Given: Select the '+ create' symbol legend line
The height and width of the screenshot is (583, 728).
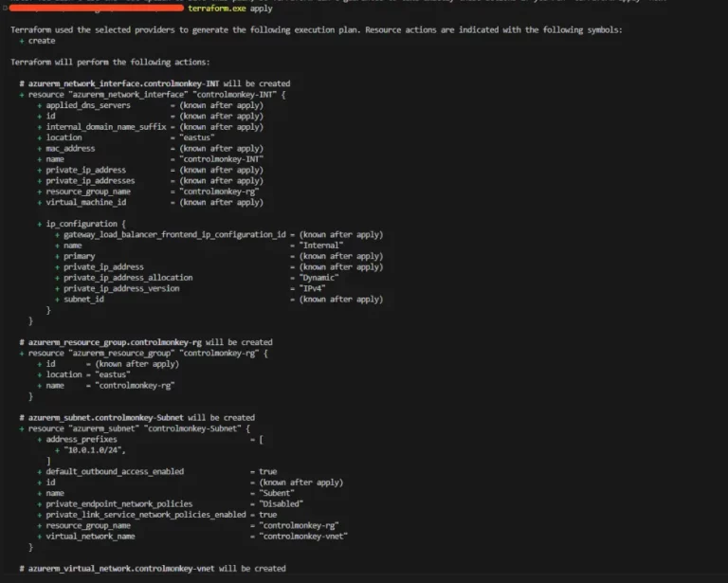Looking at the screenshot, I should (38, 41).
